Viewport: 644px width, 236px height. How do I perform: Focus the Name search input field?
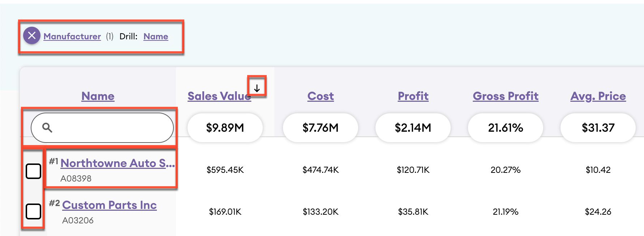coord(108,128)
